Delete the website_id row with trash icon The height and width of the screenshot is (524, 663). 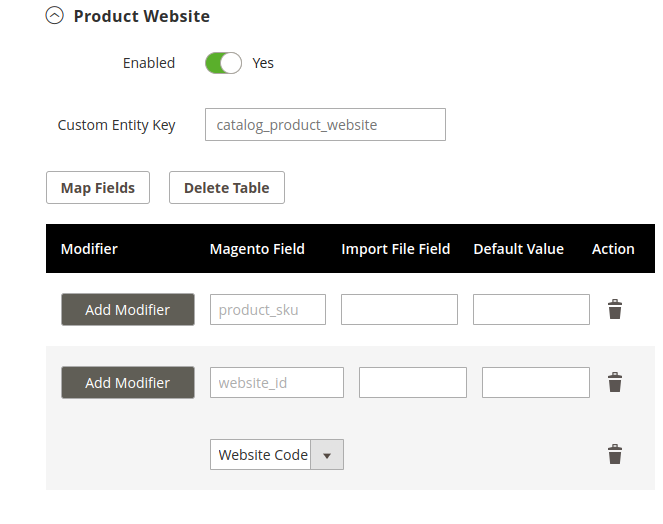615,382
